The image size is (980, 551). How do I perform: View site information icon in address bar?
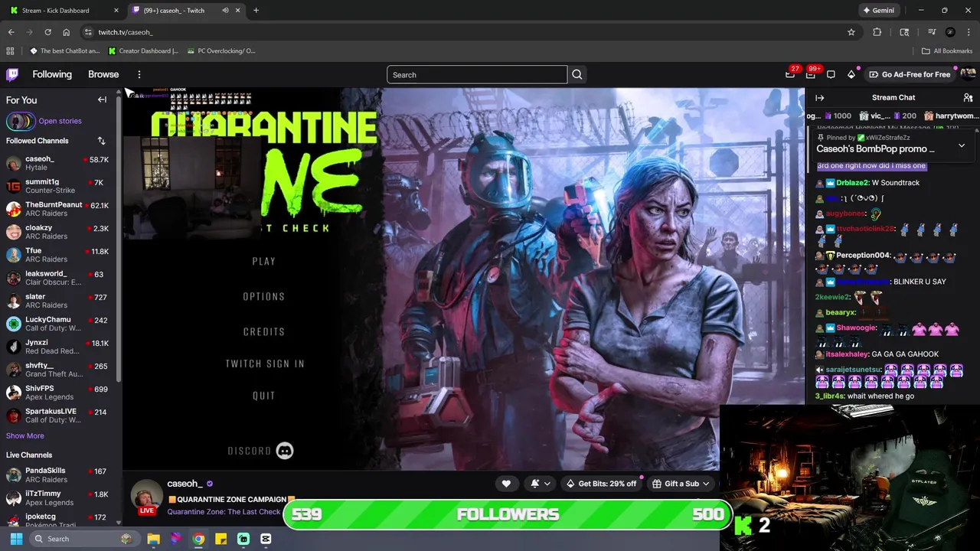[88, 32]
